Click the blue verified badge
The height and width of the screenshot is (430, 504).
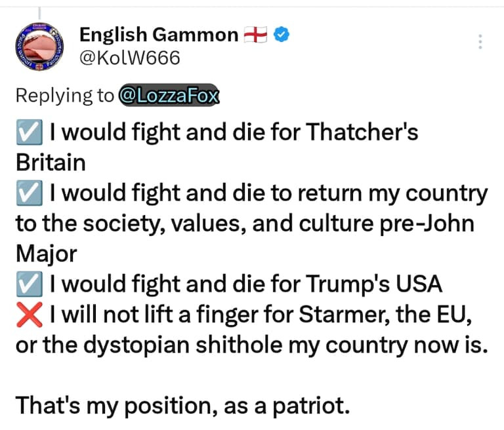280,35
